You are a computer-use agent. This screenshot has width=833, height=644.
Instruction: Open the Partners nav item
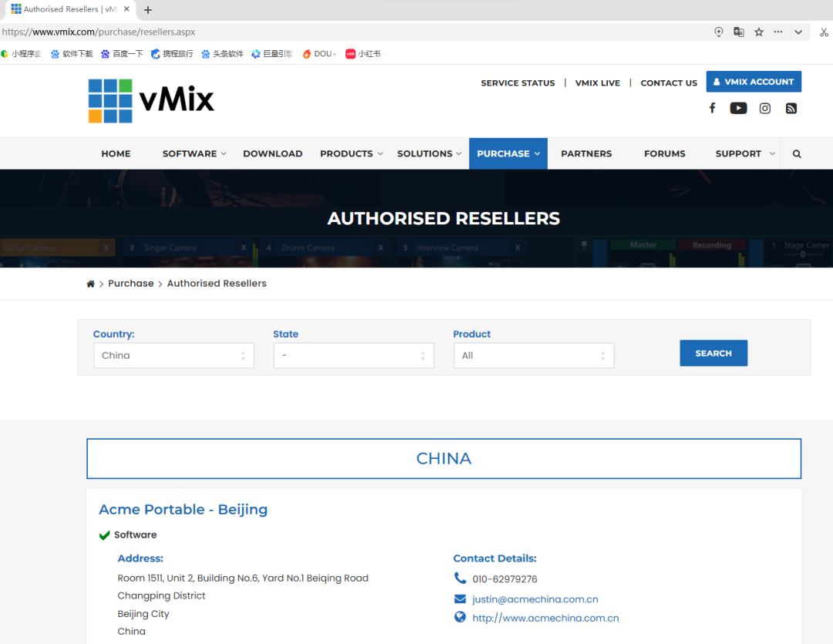coord(586,153)
